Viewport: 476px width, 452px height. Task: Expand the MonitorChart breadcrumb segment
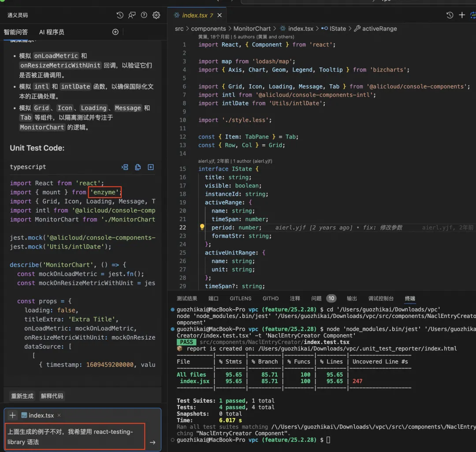coord(252,29)
